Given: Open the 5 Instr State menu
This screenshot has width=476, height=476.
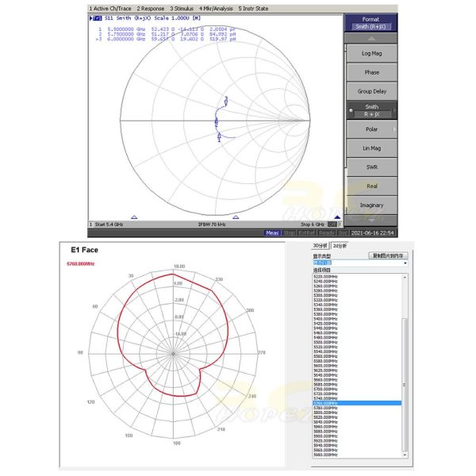Looking at the screenshot, I should click(253, 9).
